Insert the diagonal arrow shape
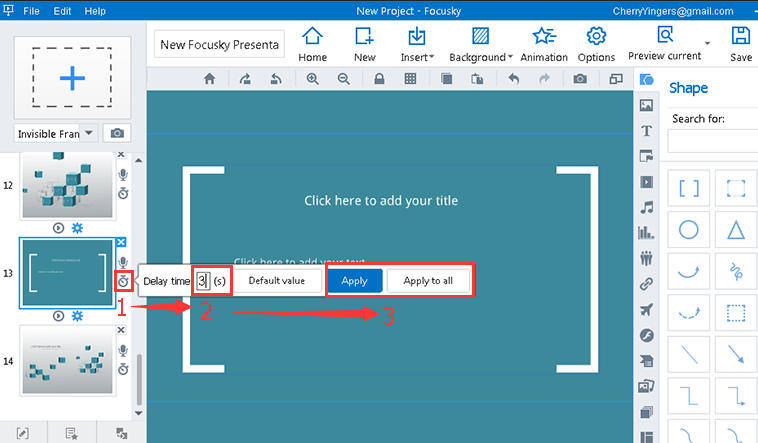758x443 pixels. pos(736,354)
